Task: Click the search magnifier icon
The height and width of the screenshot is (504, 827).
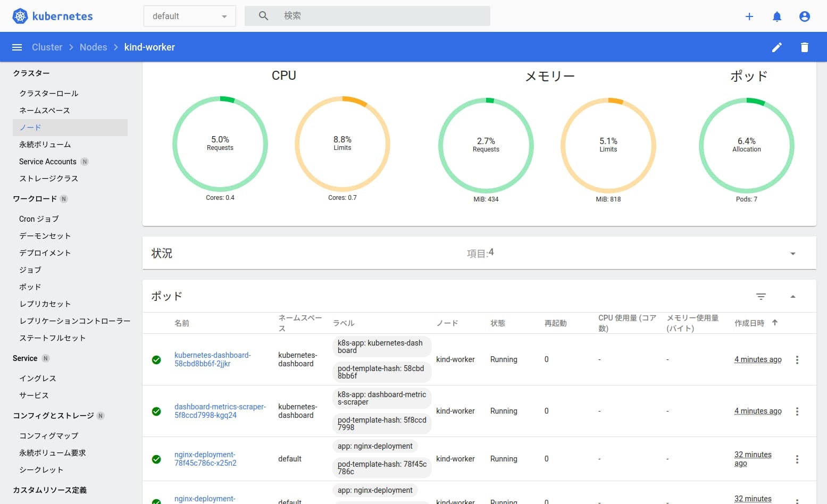Action: click(263, 15)
